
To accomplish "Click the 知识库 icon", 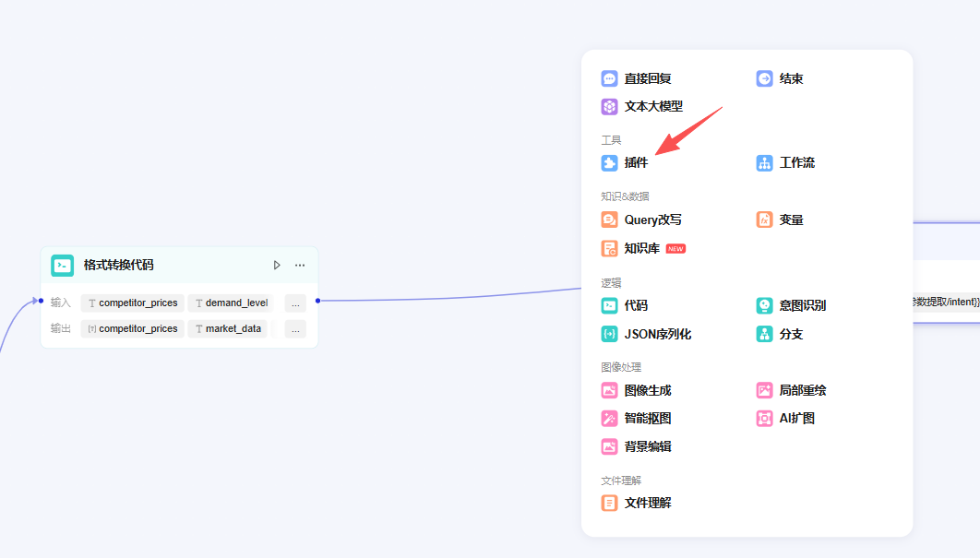I will [609, 249].
